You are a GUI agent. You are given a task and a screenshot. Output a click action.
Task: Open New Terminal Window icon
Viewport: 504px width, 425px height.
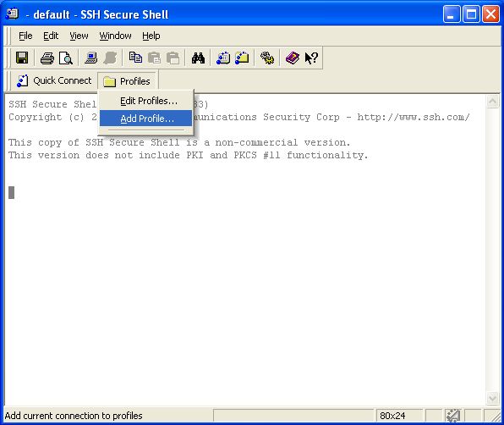click(x=223, y=58)
